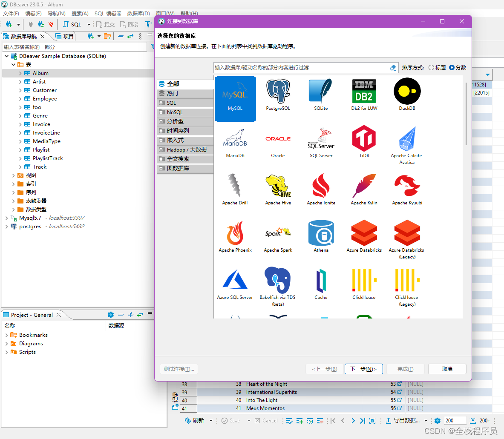Select the MariaDB driver icon
This screenshot has height=439, width=504.
click(235, 143)
